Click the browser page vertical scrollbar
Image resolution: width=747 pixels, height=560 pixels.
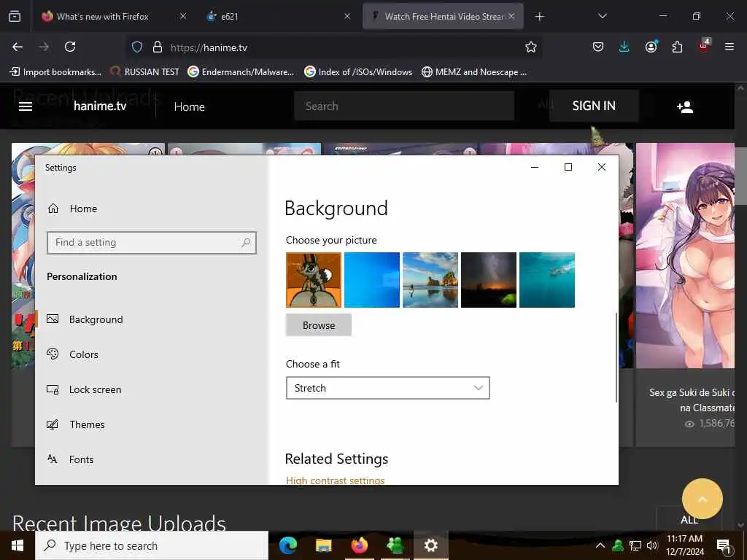tap(740, 176)
